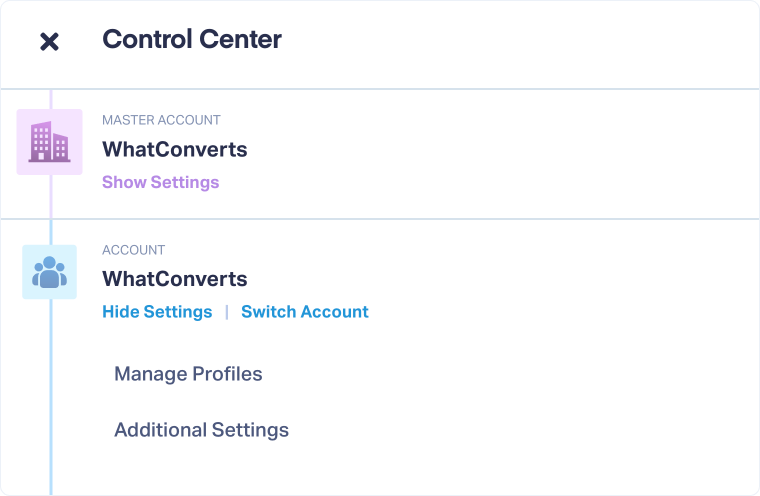Click the vertical line above the Master Account icon

[x=50, y=98]
